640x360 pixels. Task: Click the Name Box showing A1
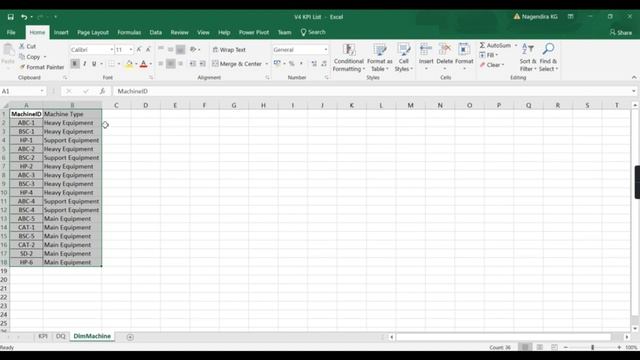tap(20, 91)
